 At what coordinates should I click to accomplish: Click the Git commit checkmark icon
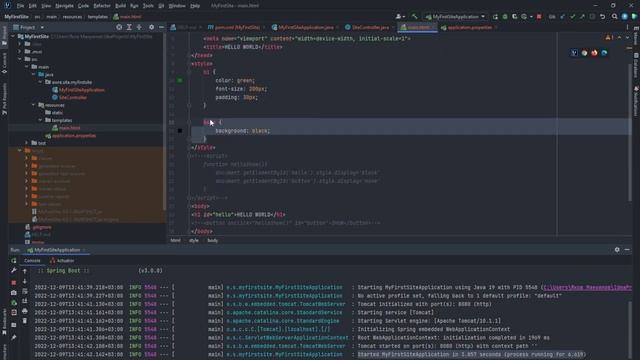572,17
